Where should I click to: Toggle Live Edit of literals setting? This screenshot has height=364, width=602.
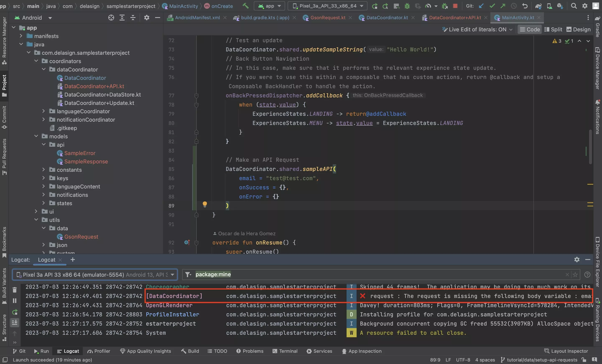click(x=477, y=29)
